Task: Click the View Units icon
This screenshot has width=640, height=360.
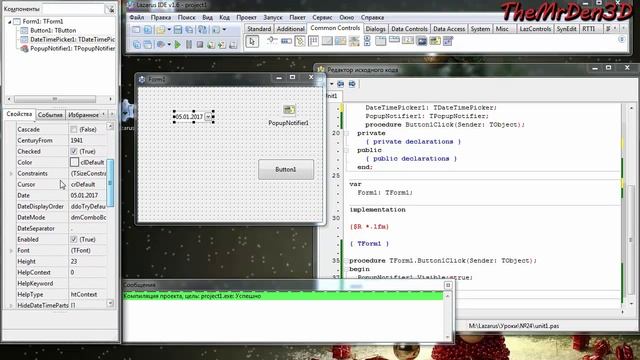Action: click(x=137, y=44)
